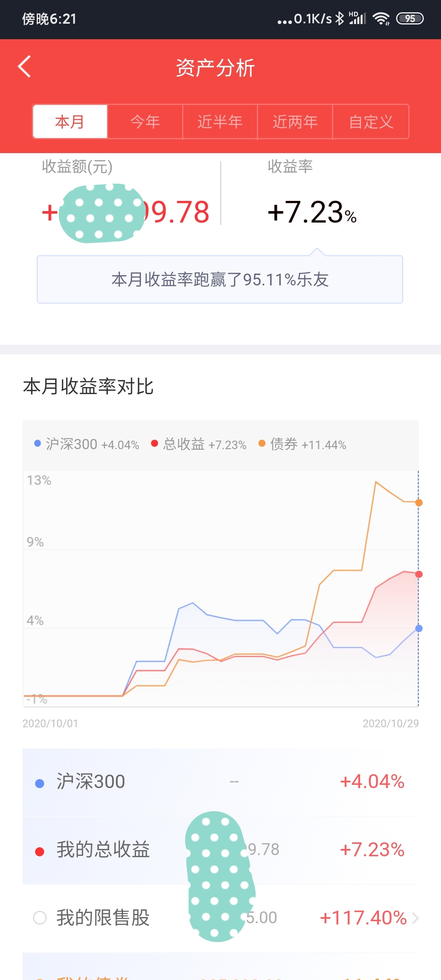Choose the 自定义 custom range tab
This screenshot has height=980, width=441.
click(371, 122)
